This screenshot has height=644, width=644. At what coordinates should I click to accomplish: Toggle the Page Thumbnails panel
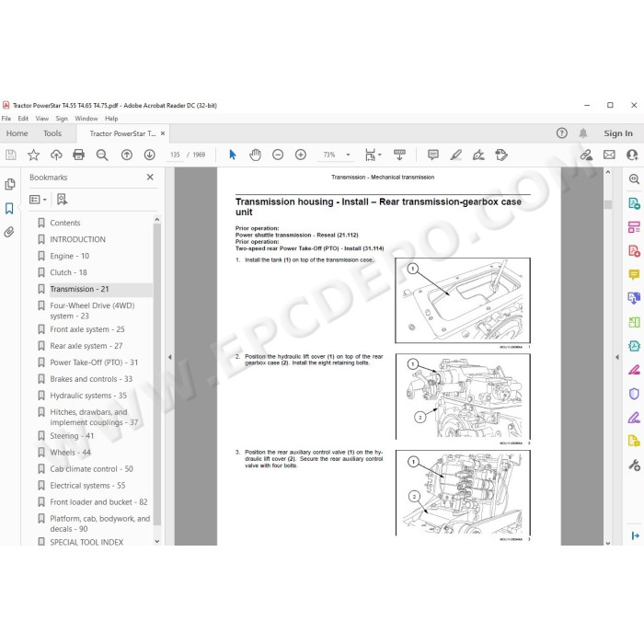10,184
